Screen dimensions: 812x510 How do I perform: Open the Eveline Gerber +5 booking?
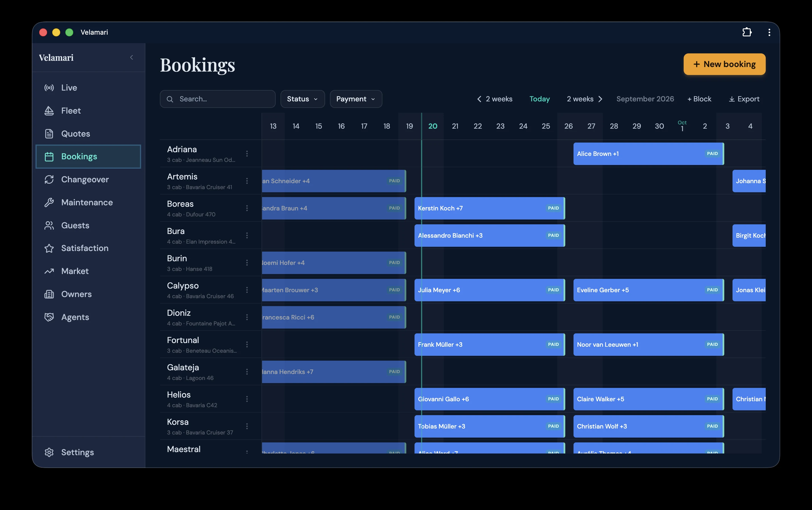tap(648, 290)
